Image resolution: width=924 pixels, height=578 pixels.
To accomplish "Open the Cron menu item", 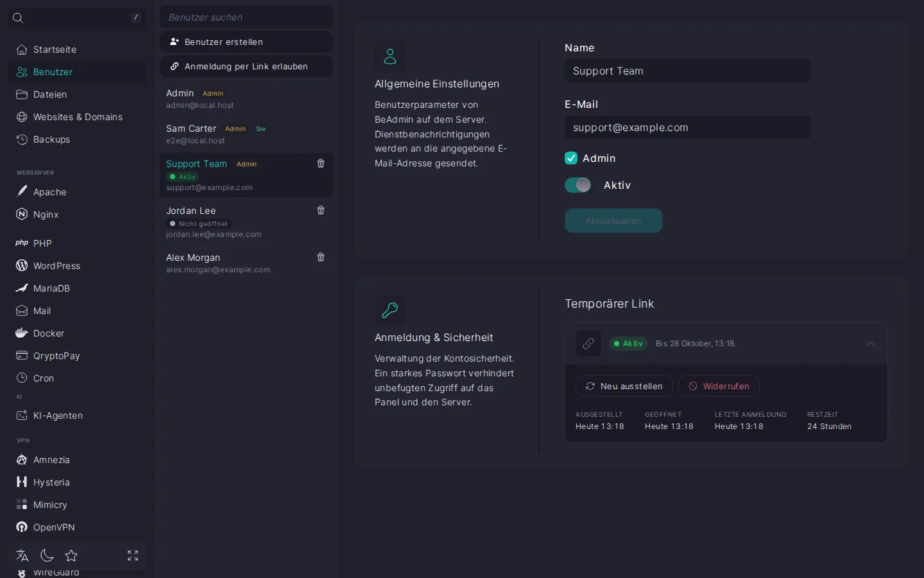I will point(77,378).
